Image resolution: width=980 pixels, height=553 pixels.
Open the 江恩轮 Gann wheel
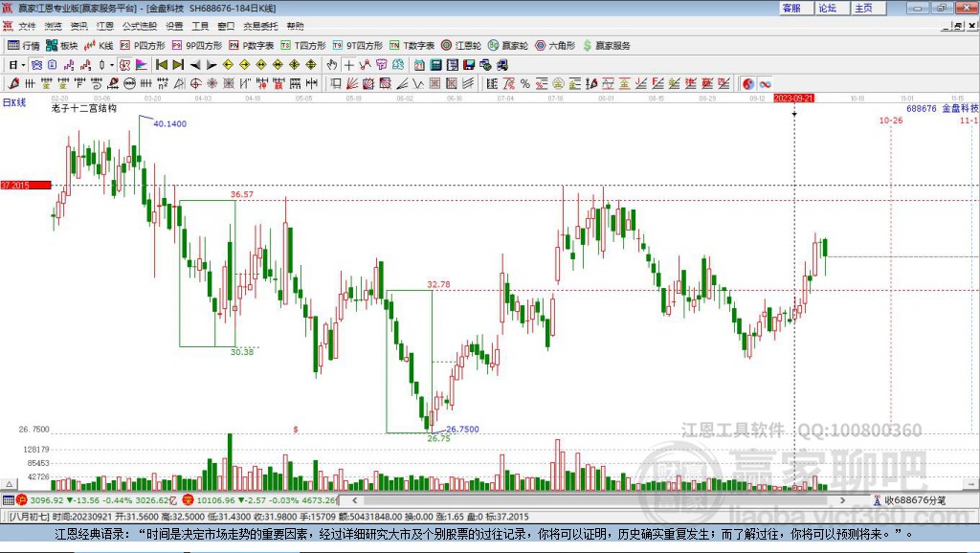click(x=461, y=46)
